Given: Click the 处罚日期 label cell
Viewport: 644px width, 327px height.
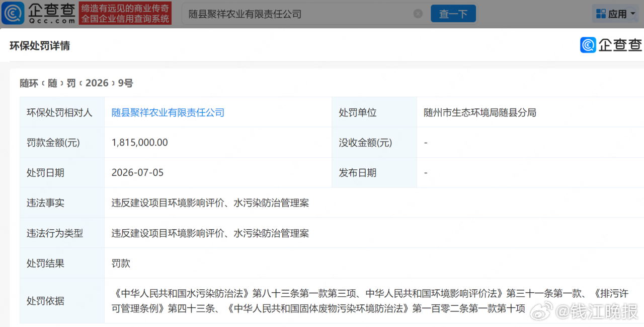Looking at the screenshot, I should pyautogui.click(x=62, y=173).
